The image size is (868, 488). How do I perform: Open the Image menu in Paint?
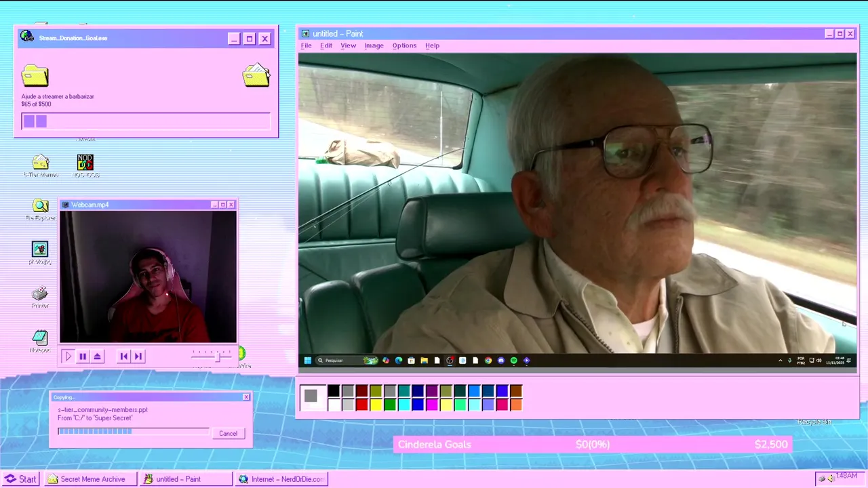374,45
